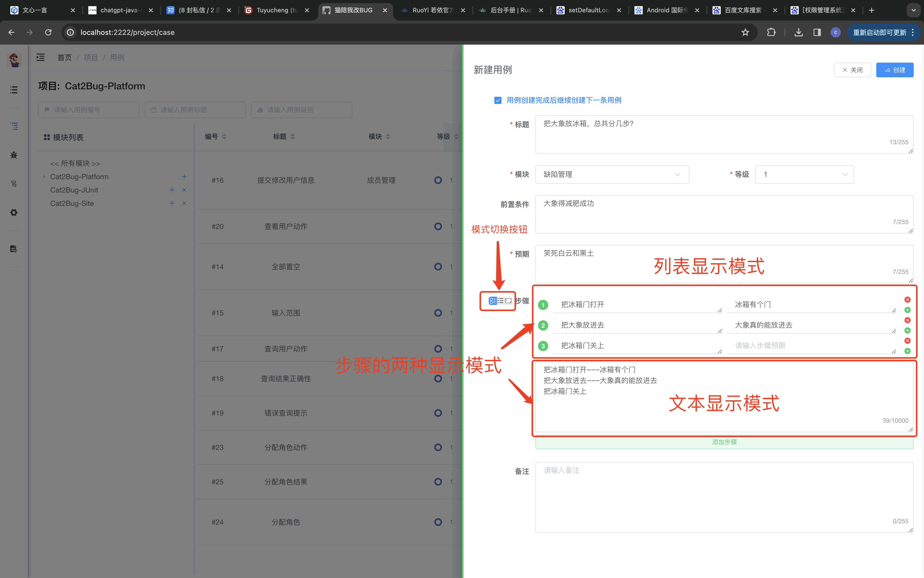Switch to 百度文库搜索 browser tab
This screenshot has height=578, width=924.
click(x=744, y=10)
